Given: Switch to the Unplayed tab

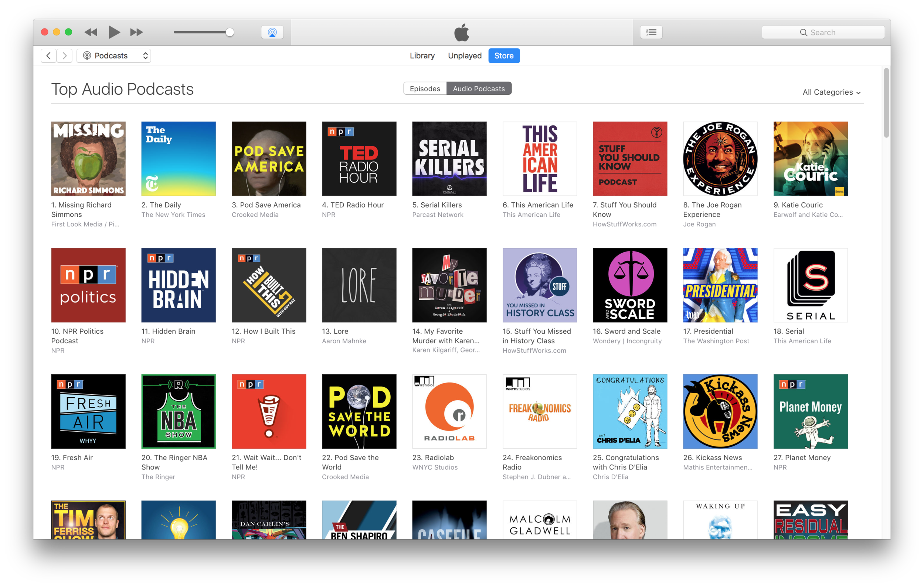Looking at the screenshot, I should pyautogui.click(x=465, y=56).
